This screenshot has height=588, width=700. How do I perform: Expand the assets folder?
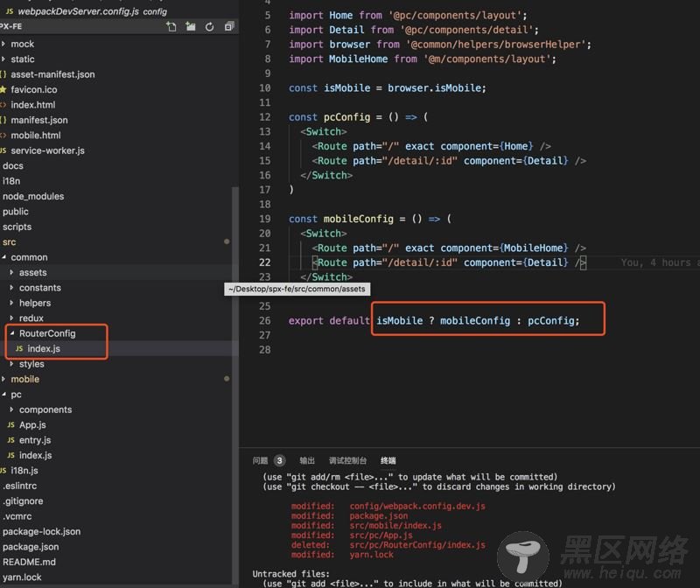(32, 273)
